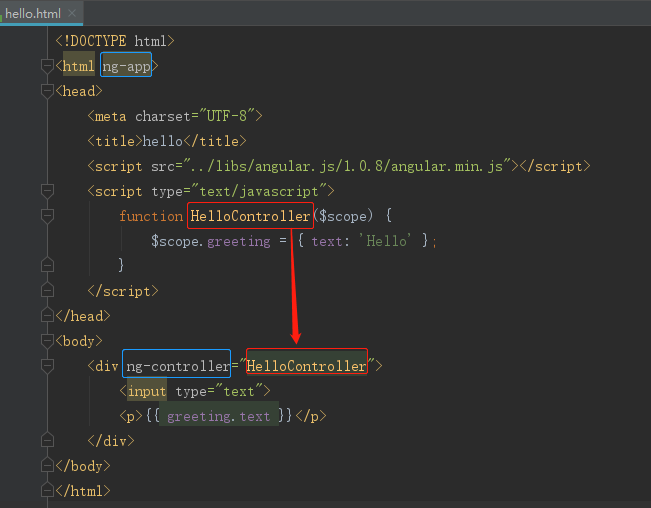Click the "text/javascript" type value

point(259,191)
